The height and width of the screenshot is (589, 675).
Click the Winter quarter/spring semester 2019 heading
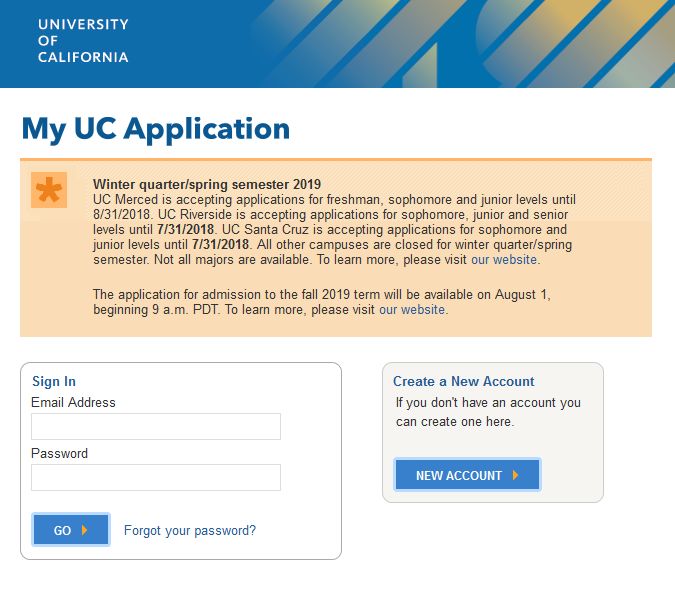(207, 184)
